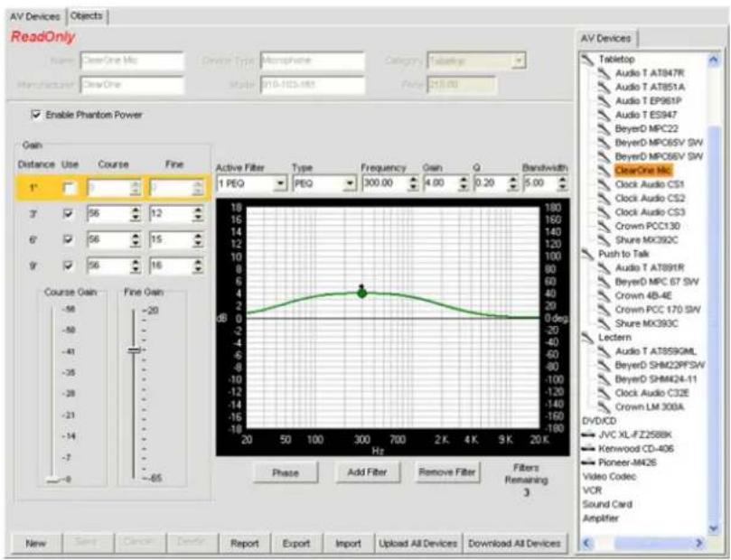Click the Fine gain field for 9' distance
Screen dimensions: 731x560
(x=171, y=266)
